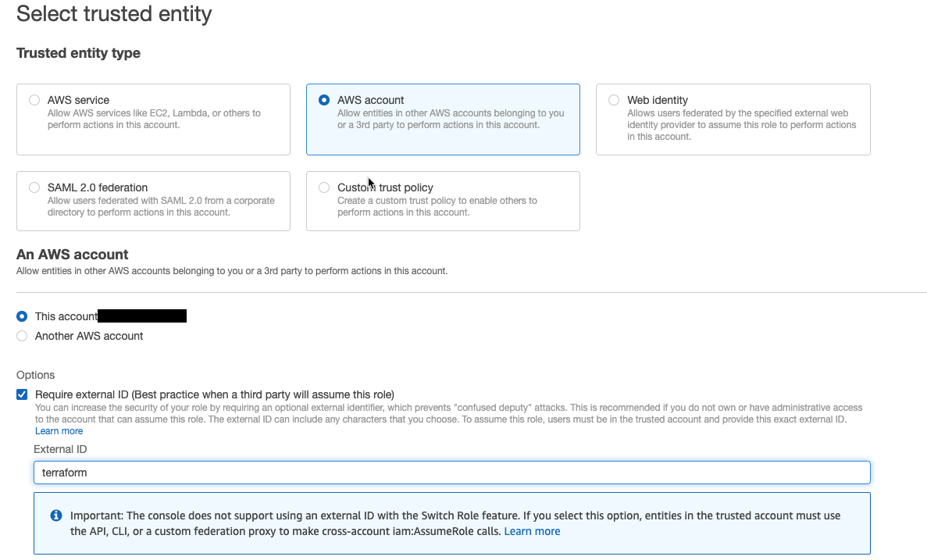Select This account radio button

point(22,316)
